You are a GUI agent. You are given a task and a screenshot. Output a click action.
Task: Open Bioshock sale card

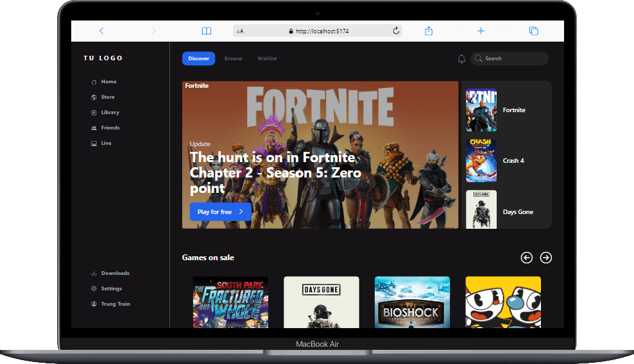(x=412, y=302)
